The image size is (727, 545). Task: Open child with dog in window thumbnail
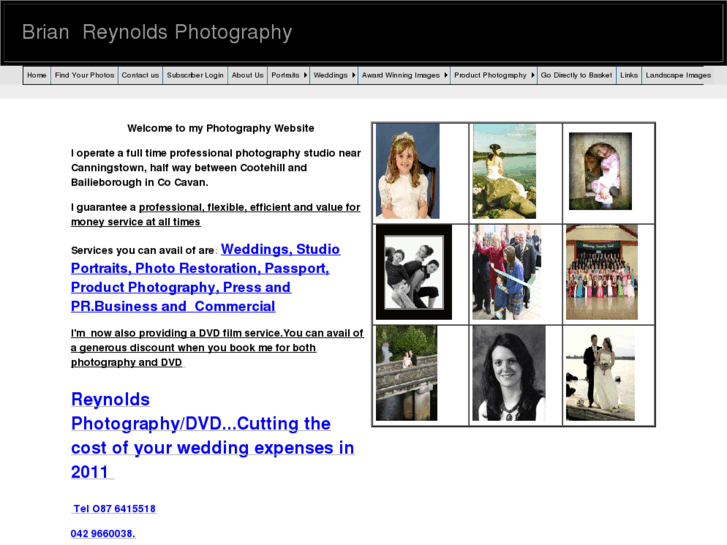[x=600, y=171]
